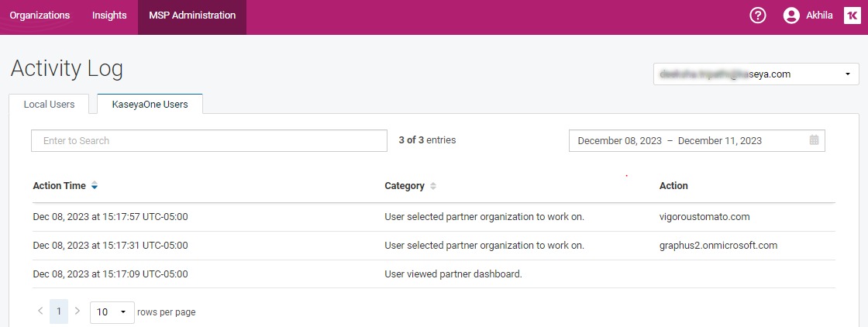The image size is (868, 327).
Task: Open the rows per page dropdown
Action: 112,312
